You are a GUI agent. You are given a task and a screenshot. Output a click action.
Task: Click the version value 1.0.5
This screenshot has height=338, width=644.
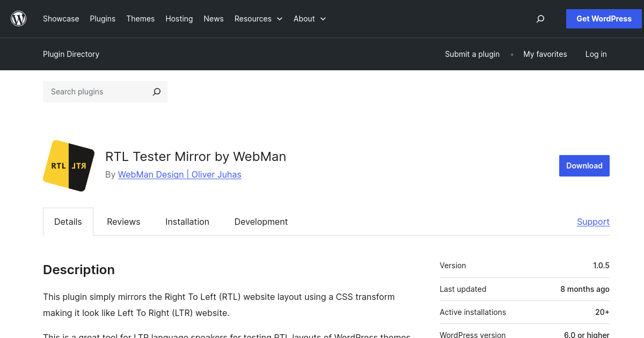point(601,266)
